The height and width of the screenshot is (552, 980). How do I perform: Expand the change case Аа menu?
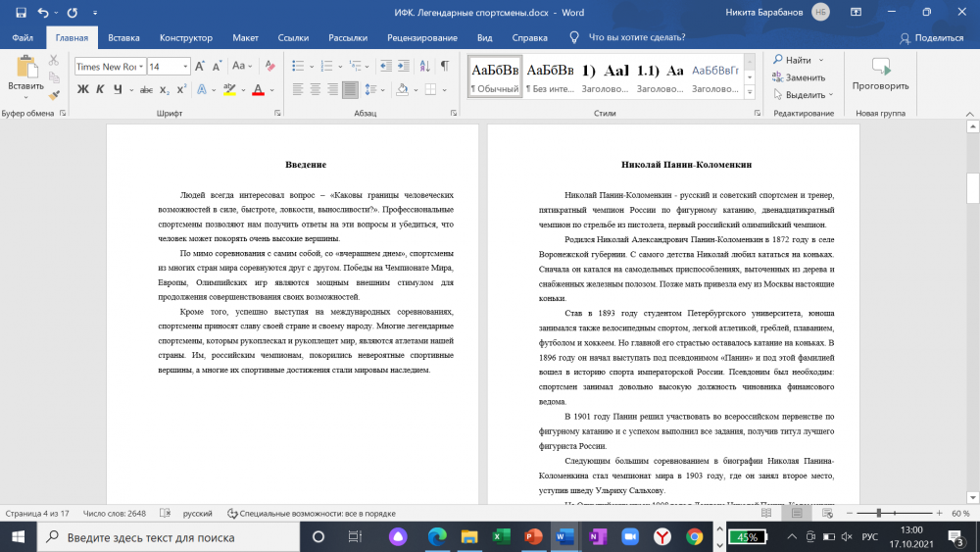242,67
